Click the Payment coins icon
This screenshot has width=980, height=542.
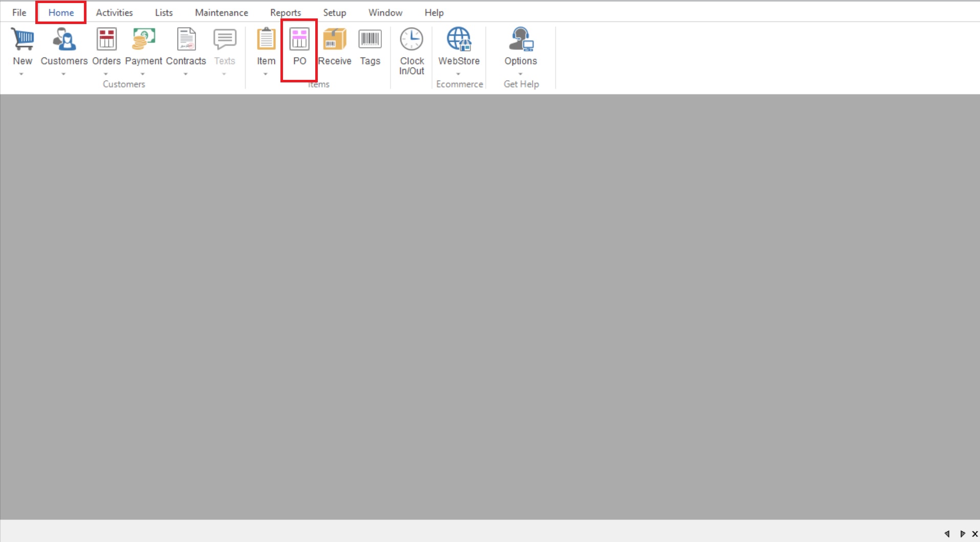click(143, 39)
